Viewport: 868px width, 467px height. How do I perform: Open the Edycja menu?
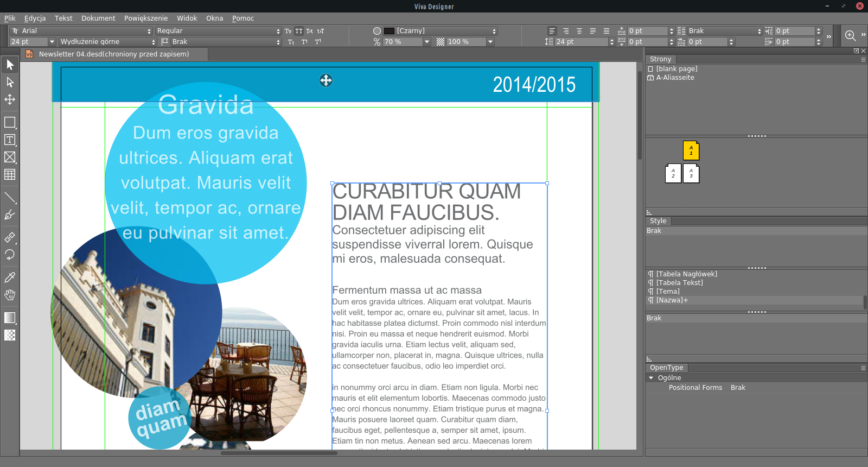[x=35, y=18]
